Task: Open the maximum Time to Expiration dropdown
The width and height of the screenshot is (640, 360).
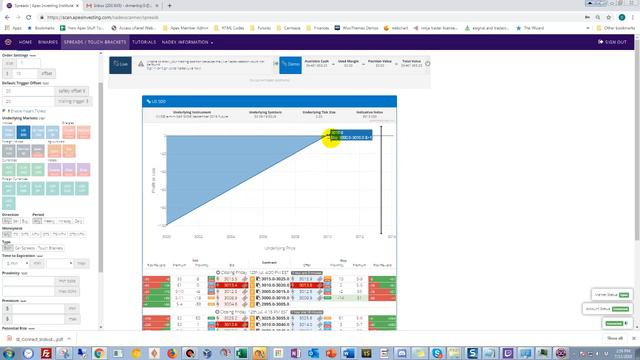Action: pos(60,263)
